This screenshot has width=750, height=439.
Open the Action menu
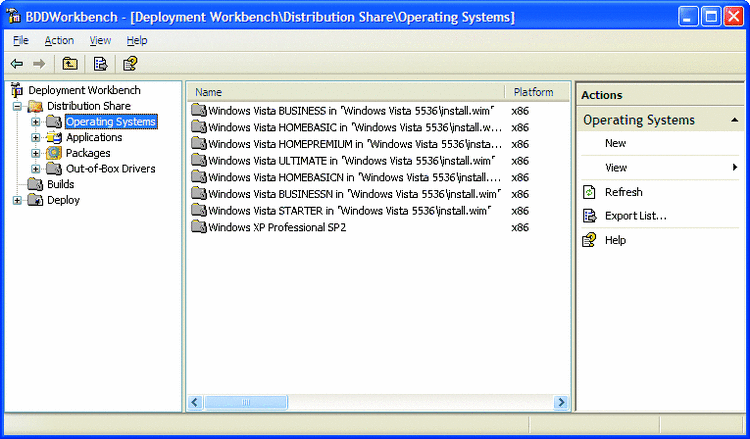[x=59, y=41]
